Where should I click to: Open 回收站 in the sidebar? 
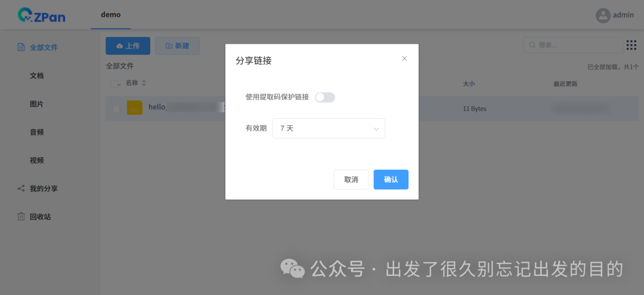coord(41,217)
